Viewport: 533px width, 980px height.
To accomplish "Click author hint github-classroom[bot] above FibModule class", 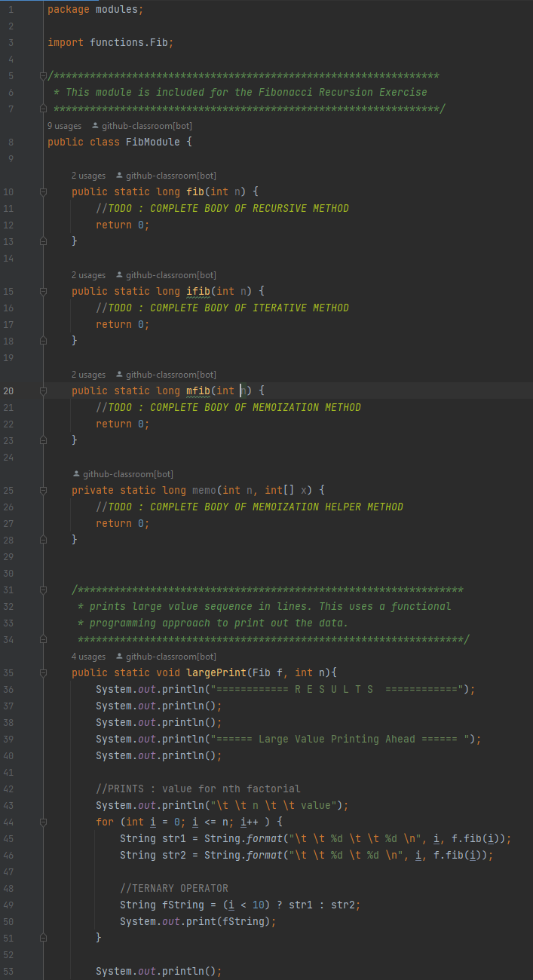I will (x=142, y=126).
